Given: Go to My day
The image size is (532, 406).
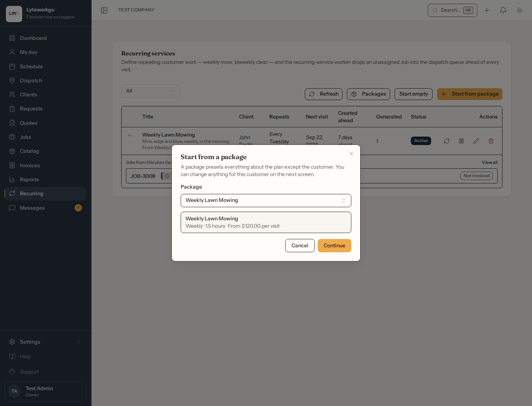Looking at the screenshot, I should click(x=45, y=52).
